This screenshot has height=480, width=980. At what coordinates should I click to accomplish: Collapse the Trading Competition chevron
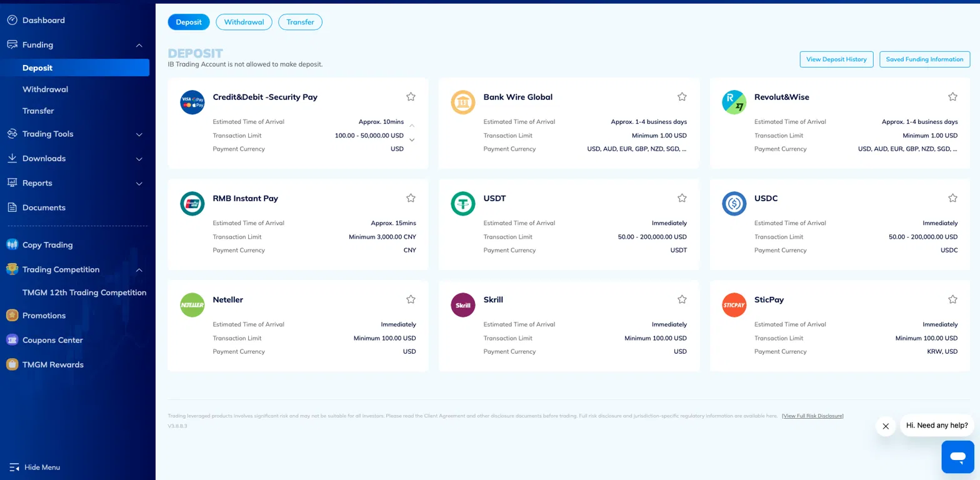pos(139,270)
